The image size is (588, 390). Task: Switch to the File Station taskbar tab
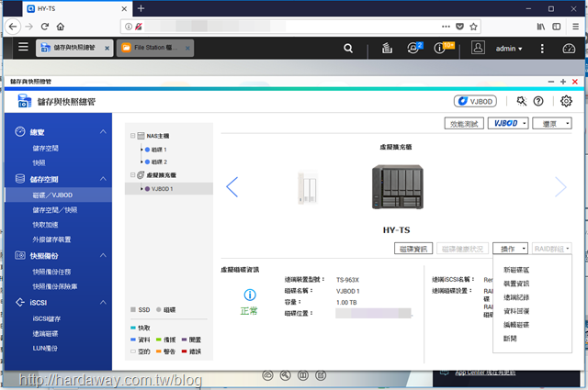click(x=155, y=48)
